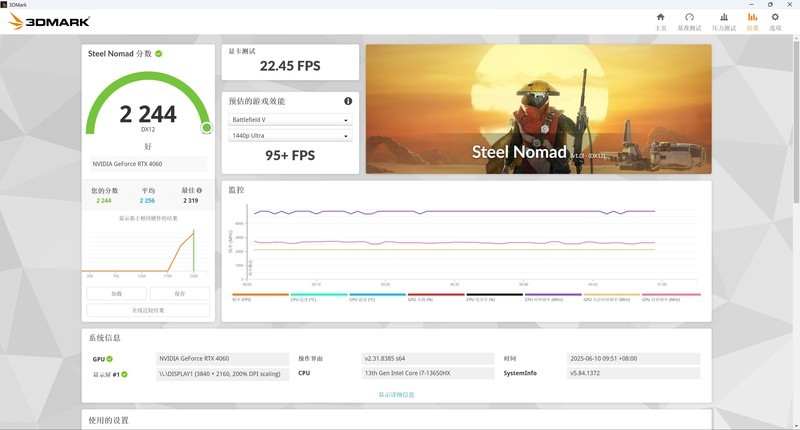
Task: Click the 显示基于相同硬件的结果 caption
Action: tap(148, 218)
